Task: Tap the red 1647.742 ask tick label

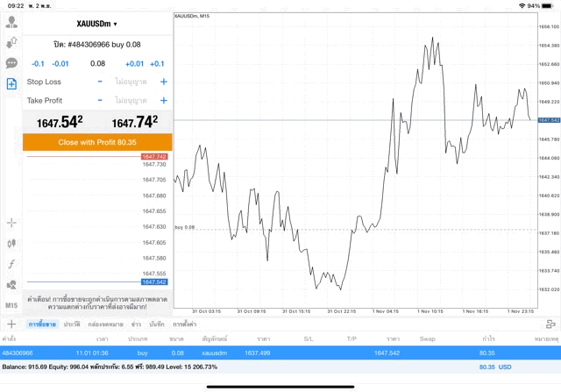Action: pos(154,156)
